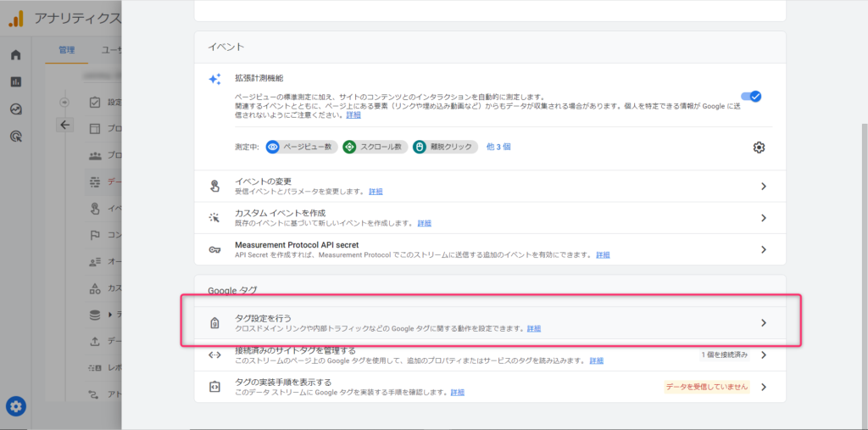The width and height of the screenshot is (868, 430).
Task: Click the data settings database icon
Action: 95,315
